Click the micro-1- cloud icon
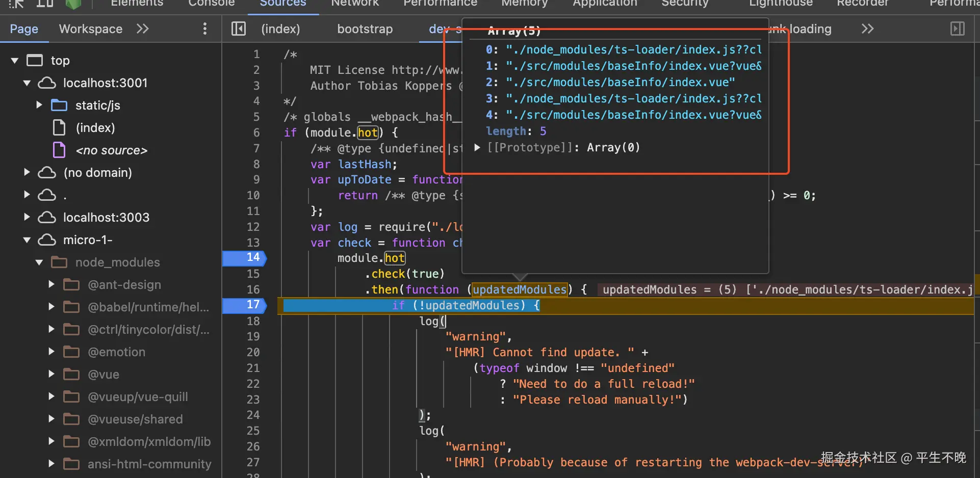Image resolution: width=980 pixels, height=478 pixels. (47, 240)
